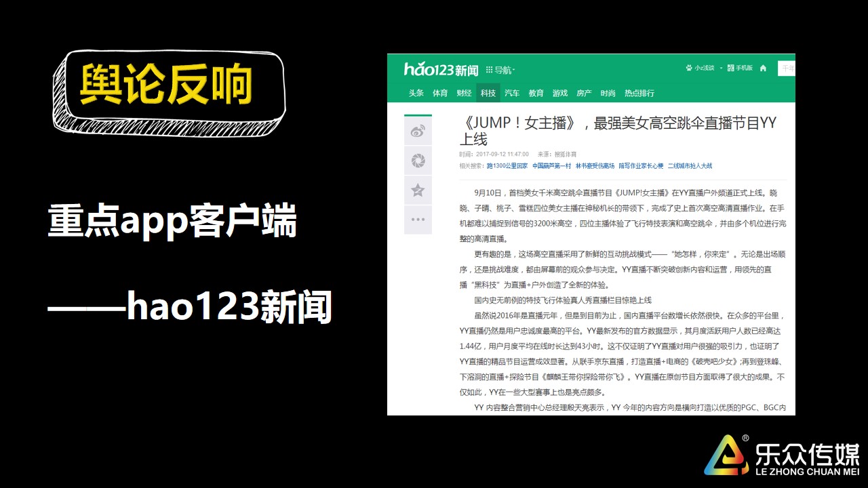This screenshot has height=488, width=868.
Task: Click the hao123新闻 logo
Action: [441, 69]
